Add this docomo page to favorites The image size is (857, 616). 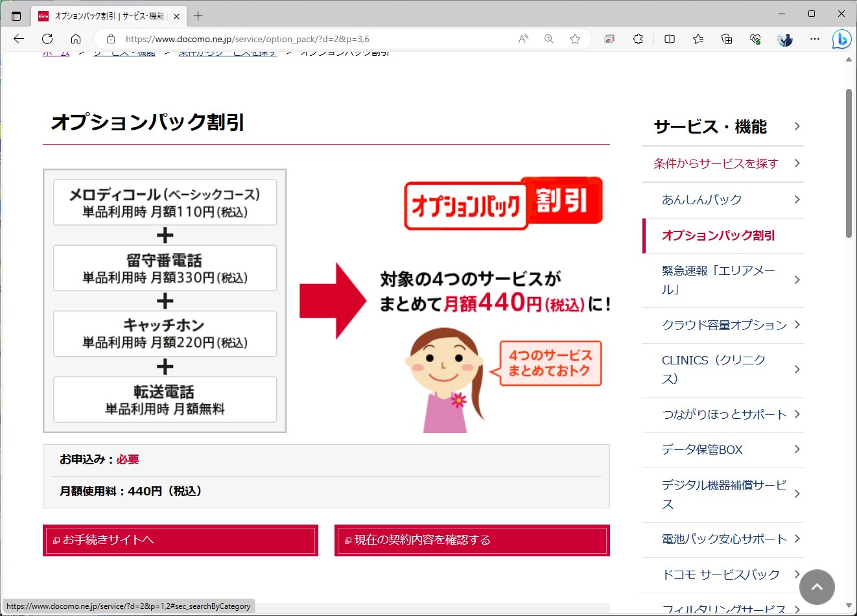(x=574, y=39)
